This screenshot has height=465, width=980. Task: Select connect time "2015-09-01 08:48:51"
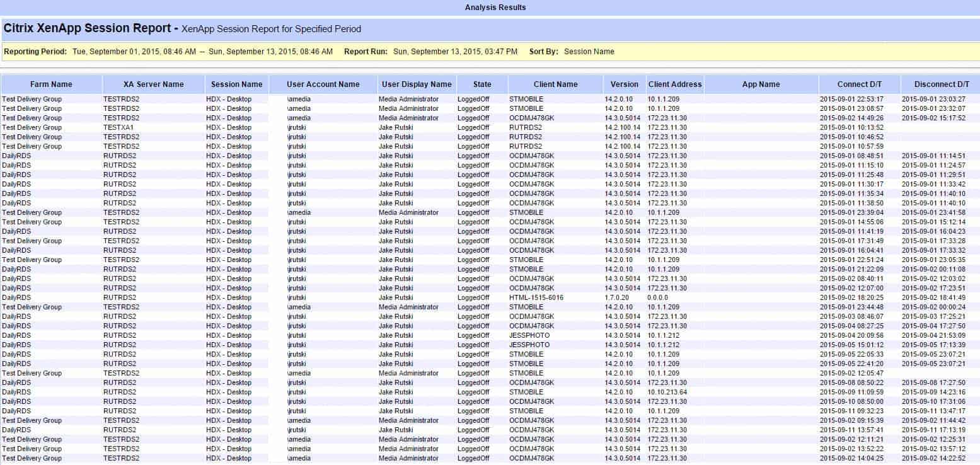coord(851,156)
